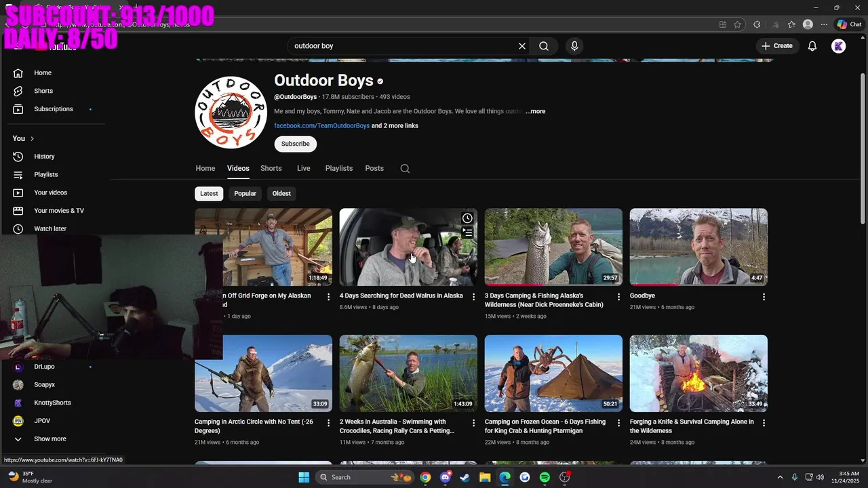Screen dimensions: 868x488
Task: Open options for Camping in Arctic Circle video
Action: (328, 423)
